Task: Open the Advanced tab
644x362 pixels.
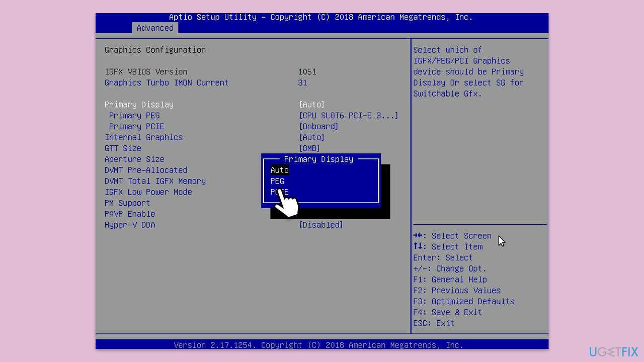Action: pos(155,28)
